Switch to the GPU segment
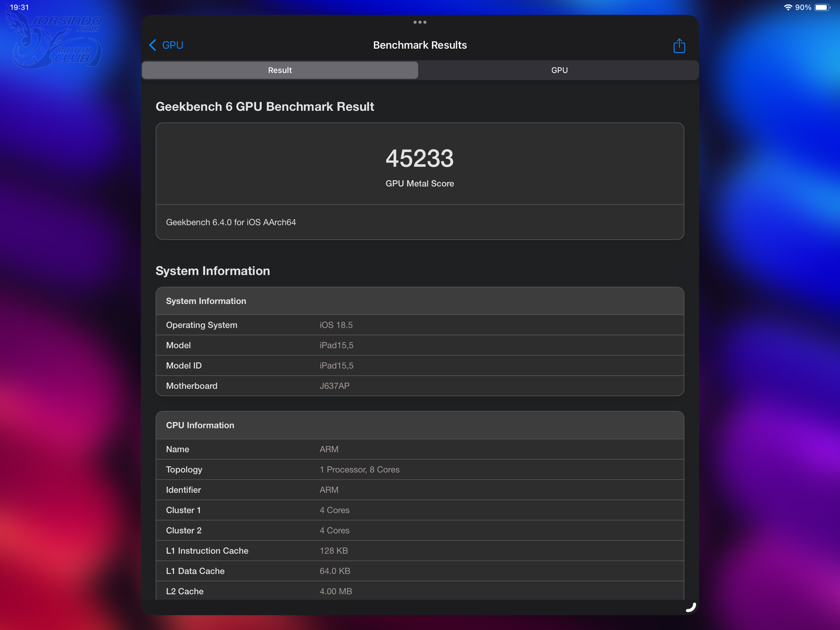The height and width of the screenshot is (630, 840). click(559, 70)
